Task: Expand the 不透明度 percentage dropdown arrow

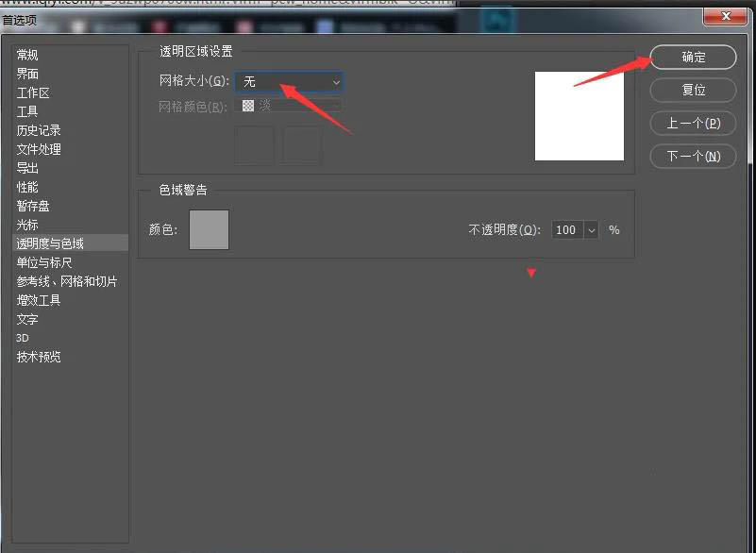Action: 591,230
